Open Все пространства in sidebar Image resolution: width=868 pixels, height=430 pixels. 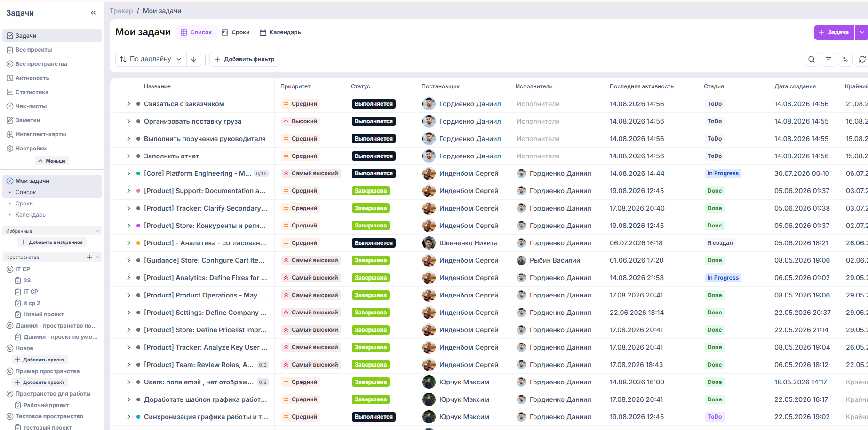coord(52,64)
